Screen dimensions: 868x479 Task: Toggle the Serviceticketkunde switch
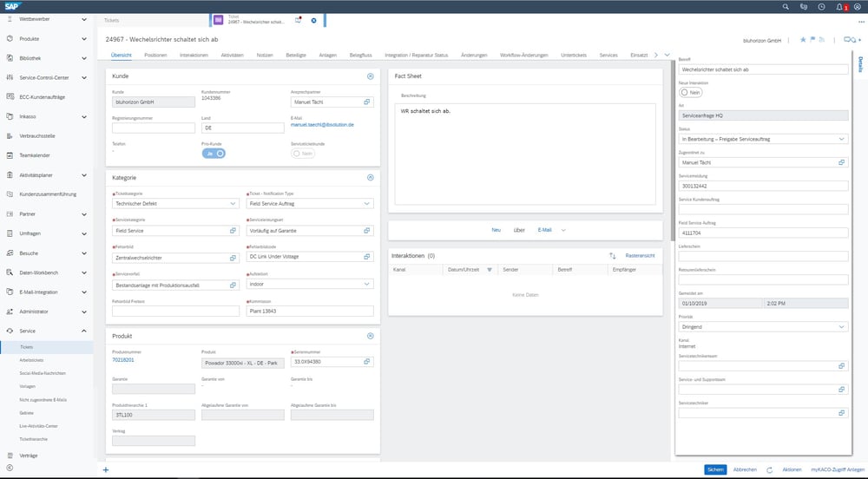pyautogui.click(x=303, y=154)
